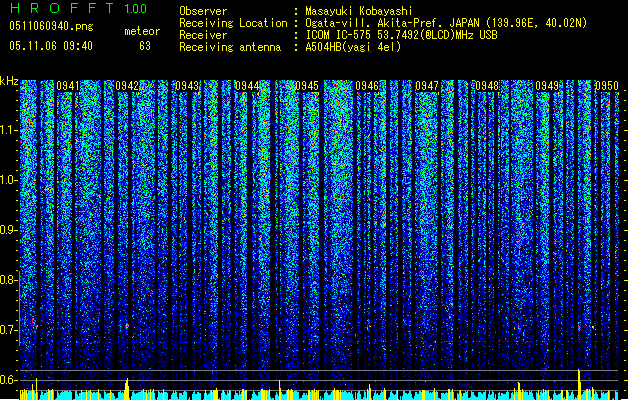Viewport: 629px width, 400px height.
Task: Click the date stamp 05.11.06 09:40
Action: [51, 46]
